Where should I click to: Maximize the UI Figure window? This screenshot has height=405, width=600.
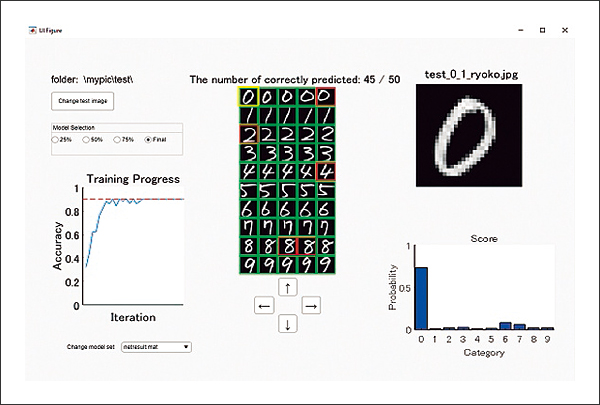click(543, 30)
